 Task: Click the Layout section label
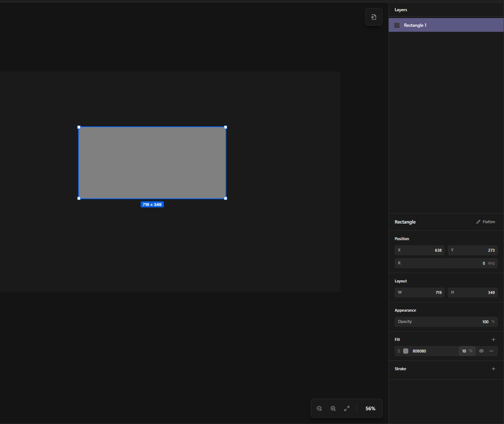401,281
